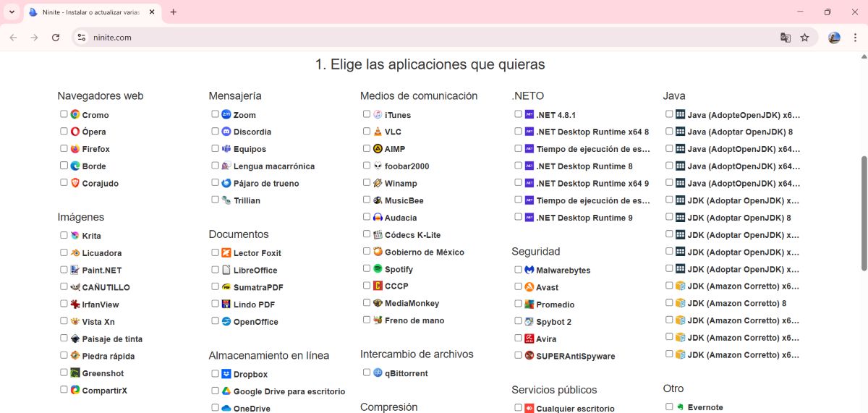Screen dimensions: 868x413
Task: Click the .NET Desktop Runtime 9 label
Action: pyautogui.click(x=584, y=218)
